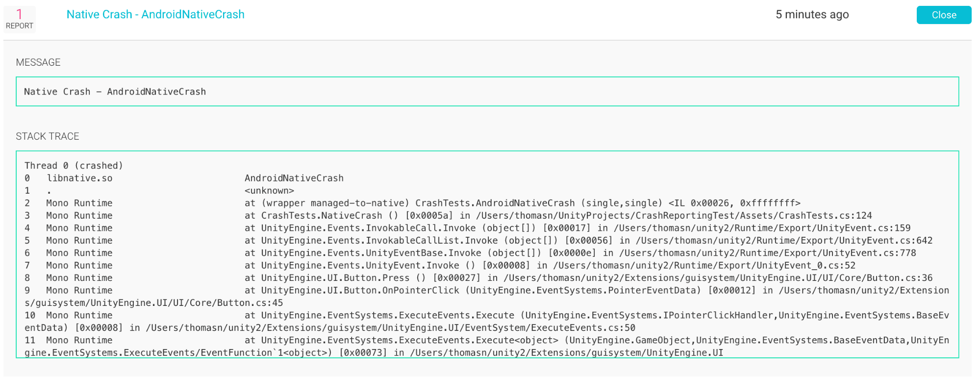980x377 pixels.
Task: Click the CrashTests.NativeCrash frame 3 line
Action: pos(449,216)
